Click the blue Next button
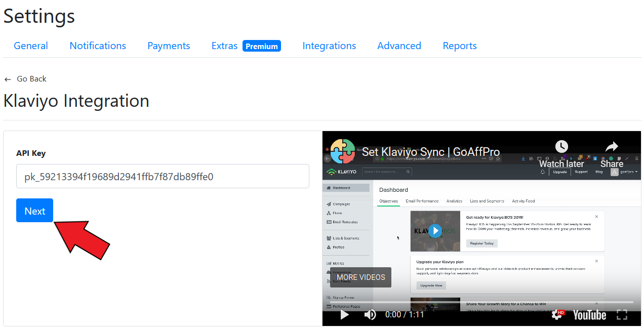 (x=34, y=210)
